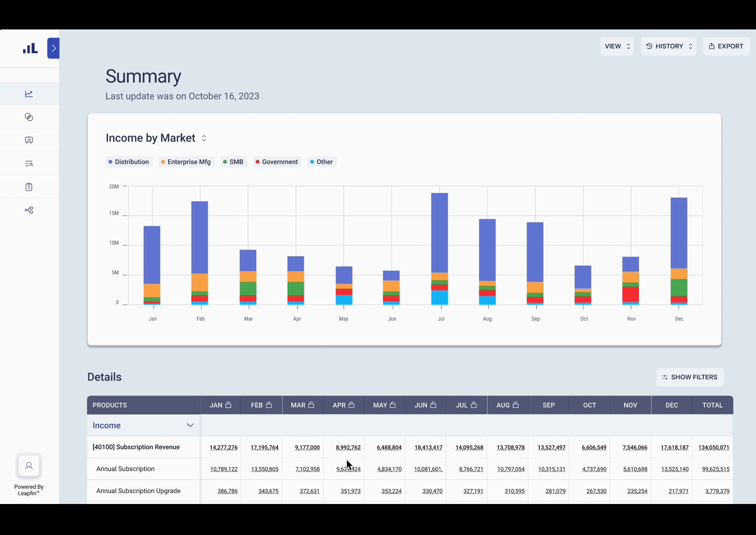756x535 pixels.
Task: Toggle the Government legend series
Action: click(x=277, y=162)
